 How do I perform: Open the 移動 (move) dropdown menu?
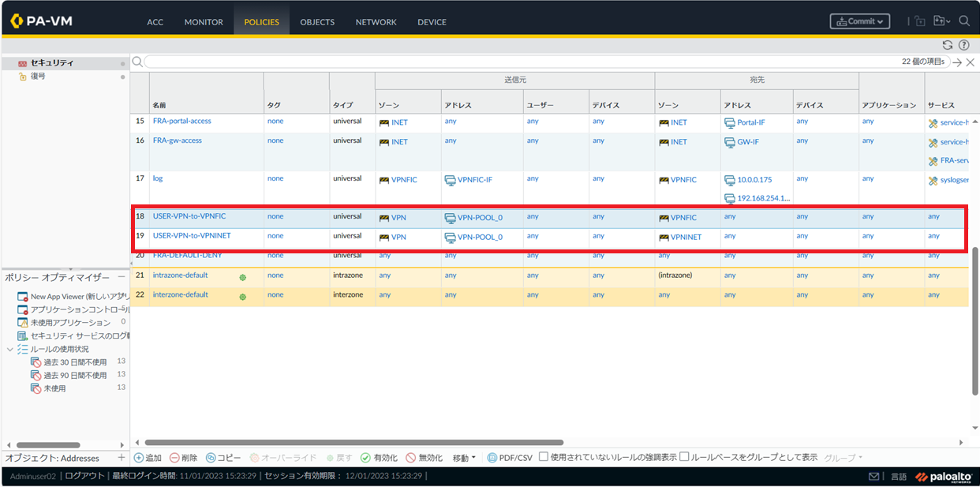point(464,458)
